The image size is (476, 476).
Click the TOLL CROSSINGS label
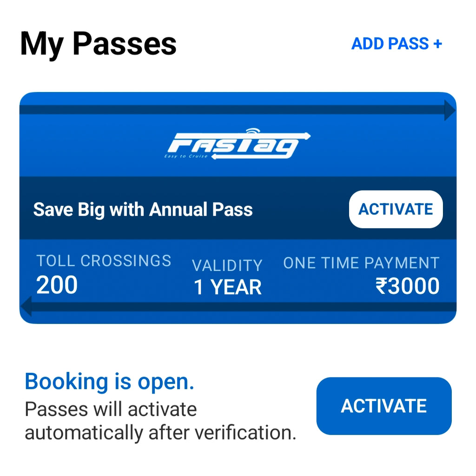pos(104,261)
